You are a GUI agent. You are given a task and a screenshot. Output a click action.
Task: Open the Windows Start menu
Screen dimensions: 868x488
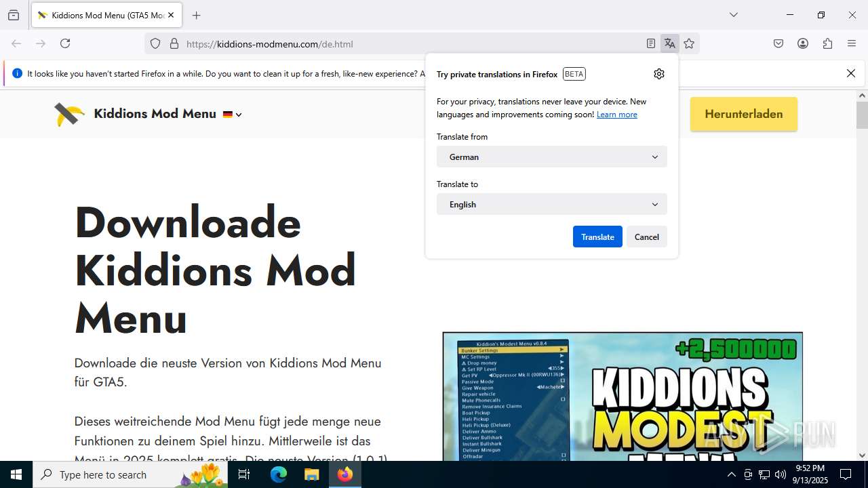pyautogui.click(x=16, y=474)
